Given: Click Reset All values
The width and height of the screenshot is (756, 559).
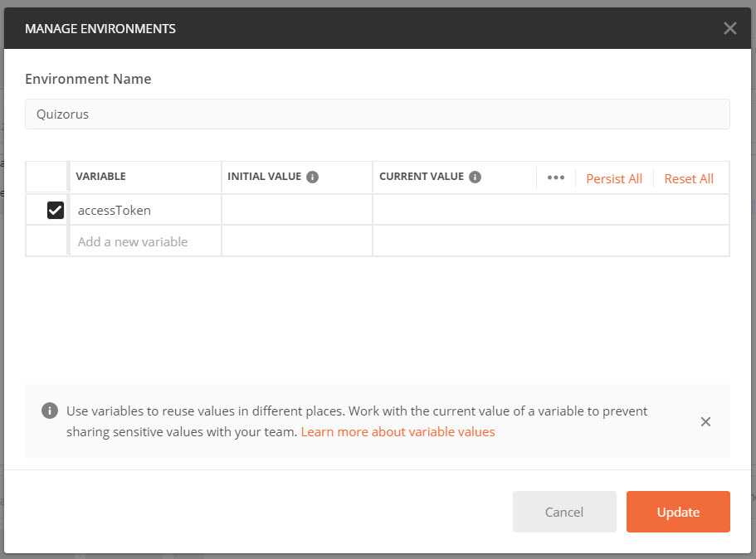Looking at the screenshot, I should pyautogui.click(x=689, y=178).
